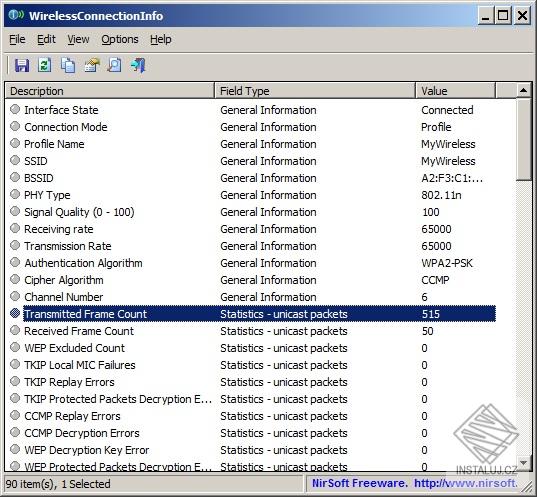Open the nirsoft website link in status bar
537x497 pixels.
(466, 483)
